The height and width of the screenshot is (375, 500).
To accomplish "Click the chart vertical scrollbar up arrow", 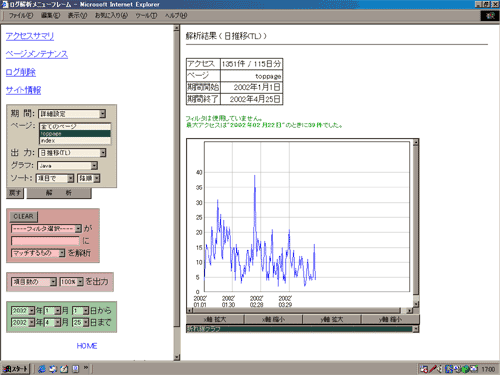I will click(x=416, y=143).
